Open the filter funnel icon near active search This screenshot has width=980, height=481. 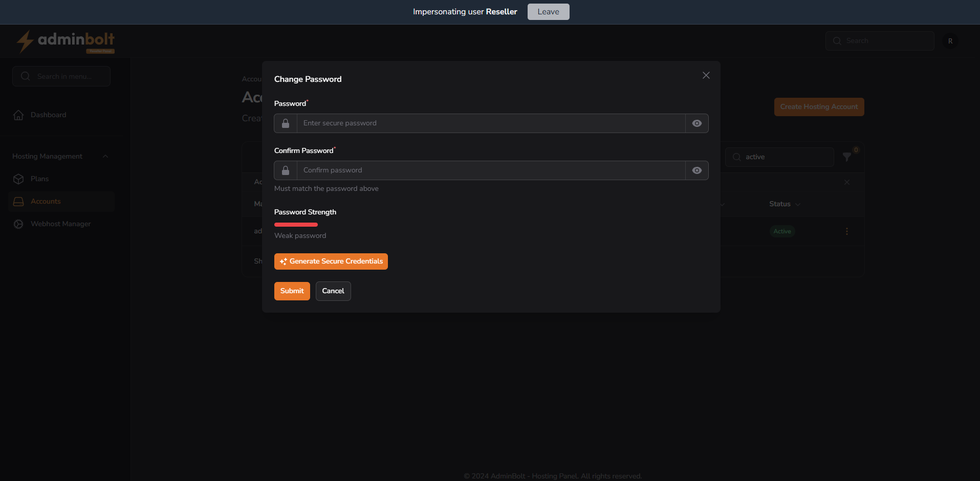(x=847, y=157)
